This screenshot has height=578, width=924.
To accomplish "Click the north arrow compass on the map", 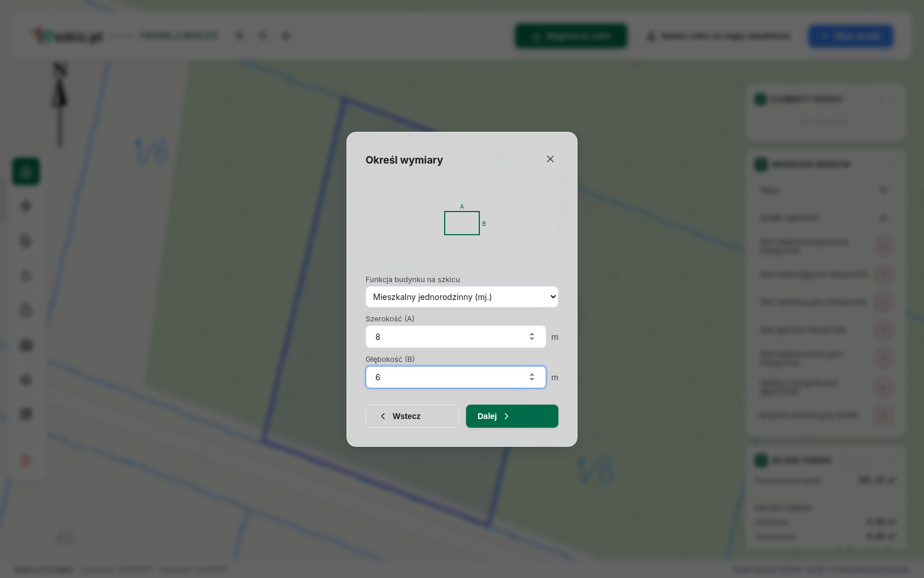I will 59,104.
